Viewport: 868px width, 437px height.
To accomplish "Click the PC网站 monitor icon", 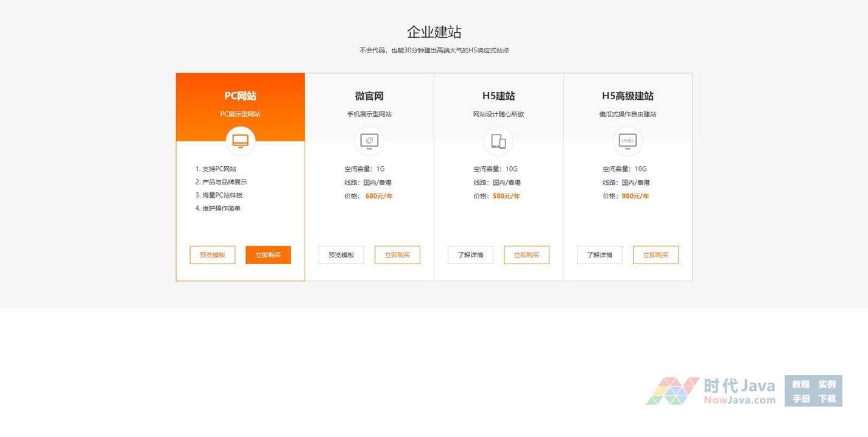I will point(241,141).
